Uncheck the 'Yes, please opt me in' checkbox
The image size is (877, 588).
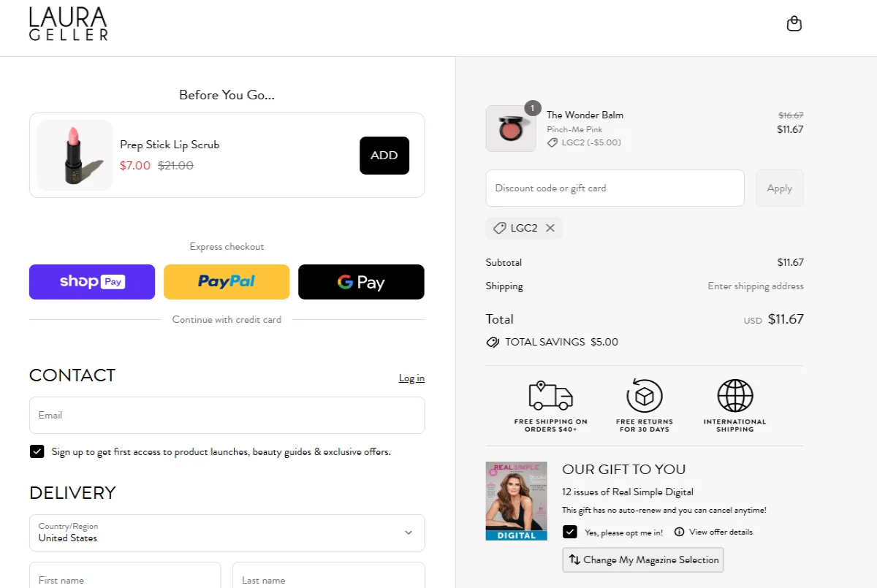coord(570,532)
